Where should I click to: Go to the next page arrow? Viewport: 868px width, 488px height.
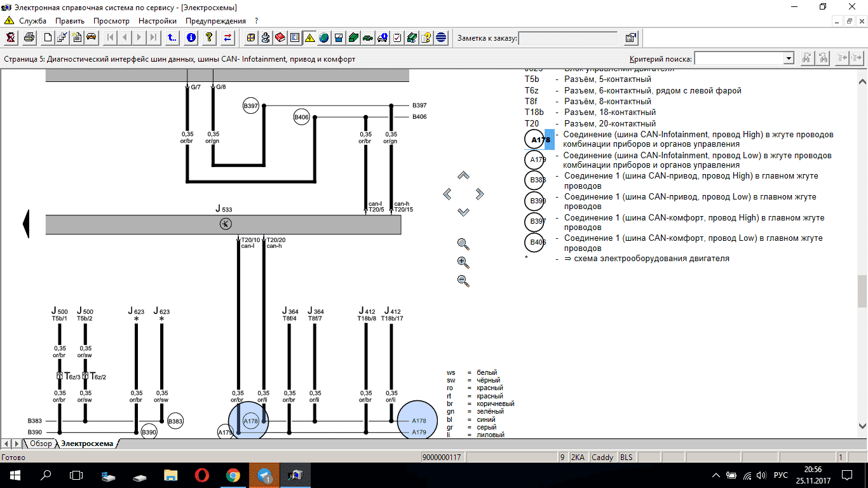pos(139,37)
